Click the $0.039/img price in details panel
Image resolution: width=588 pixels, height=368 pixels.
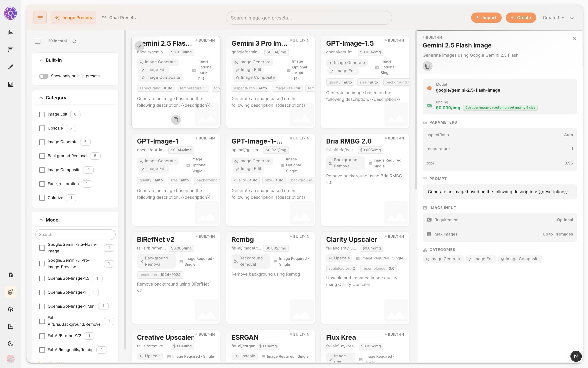point(448,108)
